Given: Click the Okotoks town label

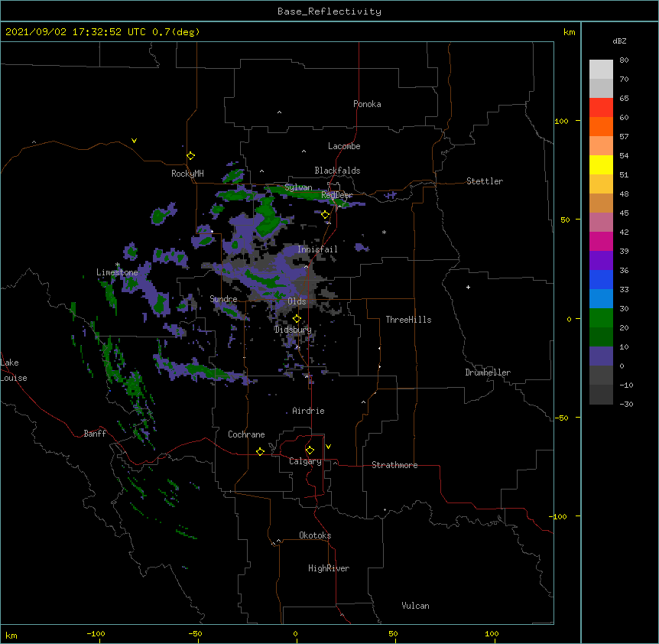Looking at the screenshot, I should [315, 535].
